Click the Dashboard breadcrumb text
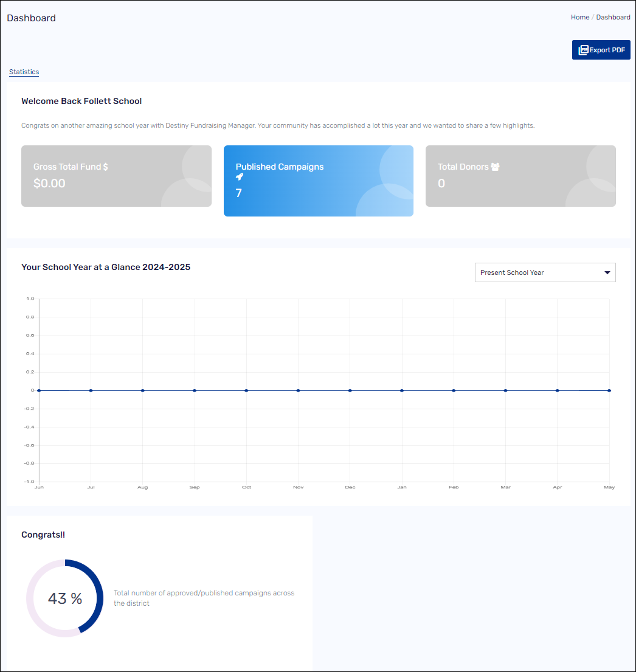This screenshot has width=636, height=672. 613,17
